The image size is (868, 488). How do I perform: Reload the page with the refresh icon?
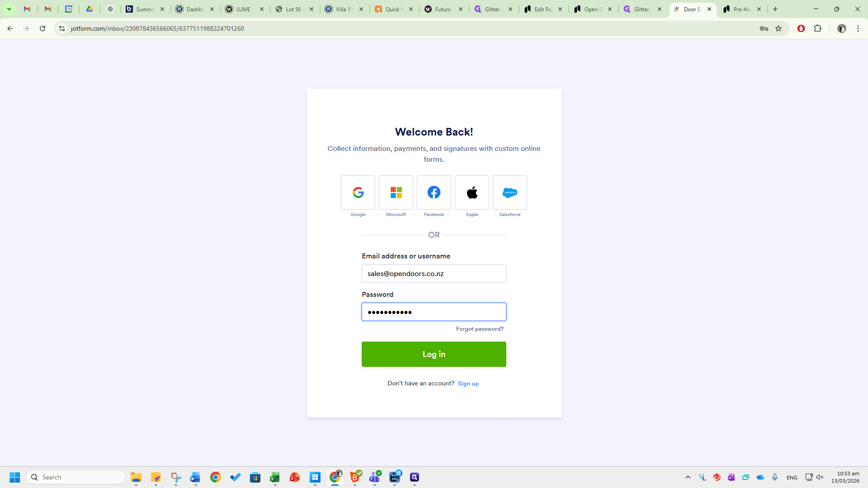click(x=42, y=28)
